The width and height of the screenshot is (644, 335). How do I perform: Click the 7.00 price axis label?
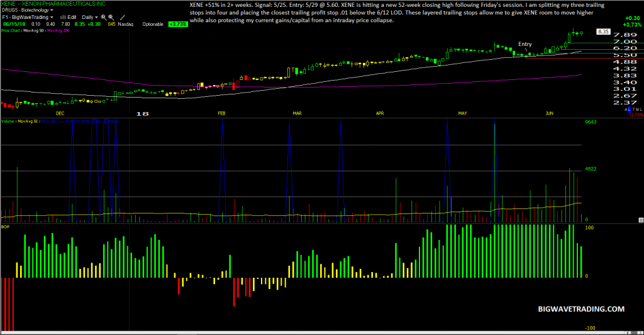tap(625, 42)
